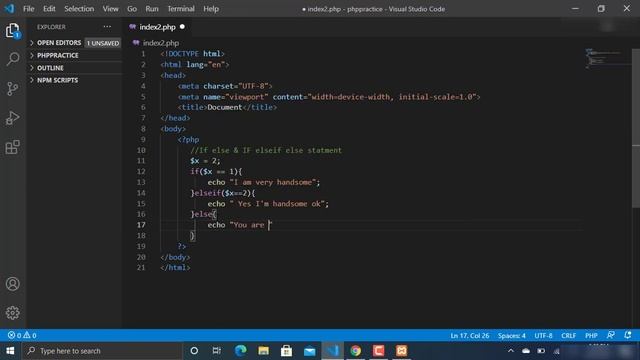Click line number 17 in gutter
The image size is (640, 360).
click(x=141, y=225)
